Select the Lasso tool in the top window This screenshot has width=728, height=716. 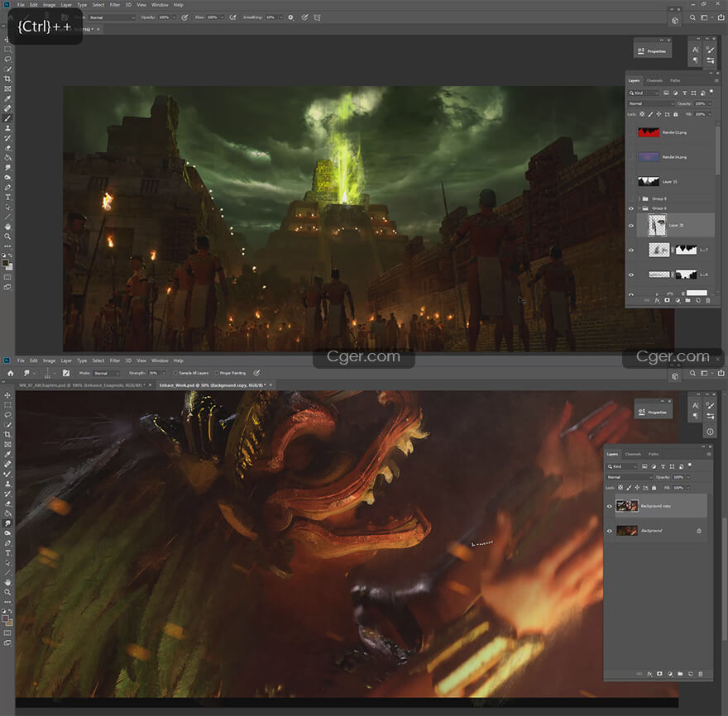(8, 59)
